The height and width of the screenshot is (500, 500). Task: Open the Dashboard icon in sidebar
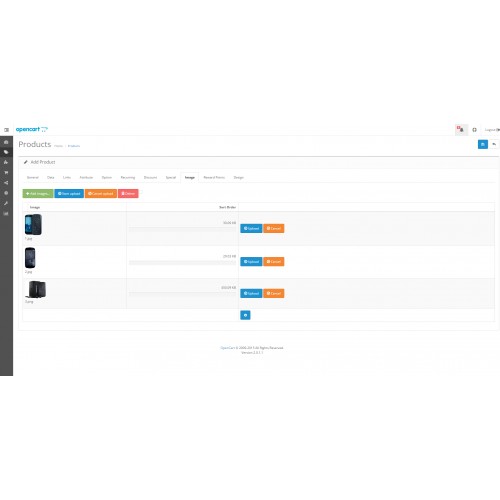tap(6, 142)
